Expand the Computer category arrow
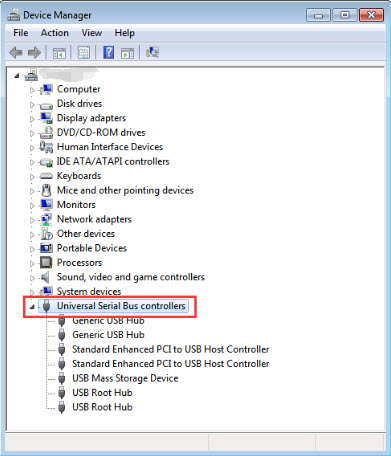Image resolution: width=391 pixels, height=456 pixels. pos(32,90)
